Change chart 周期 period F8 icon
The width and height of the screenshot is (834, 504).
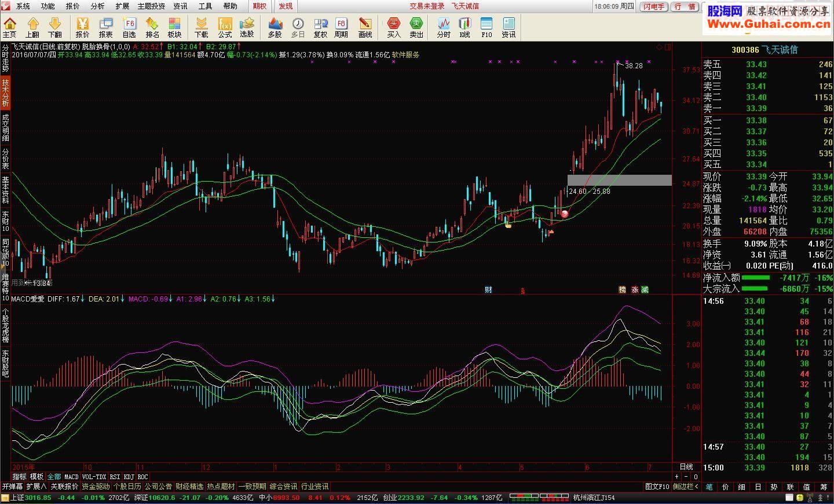(x=342, y=27)
